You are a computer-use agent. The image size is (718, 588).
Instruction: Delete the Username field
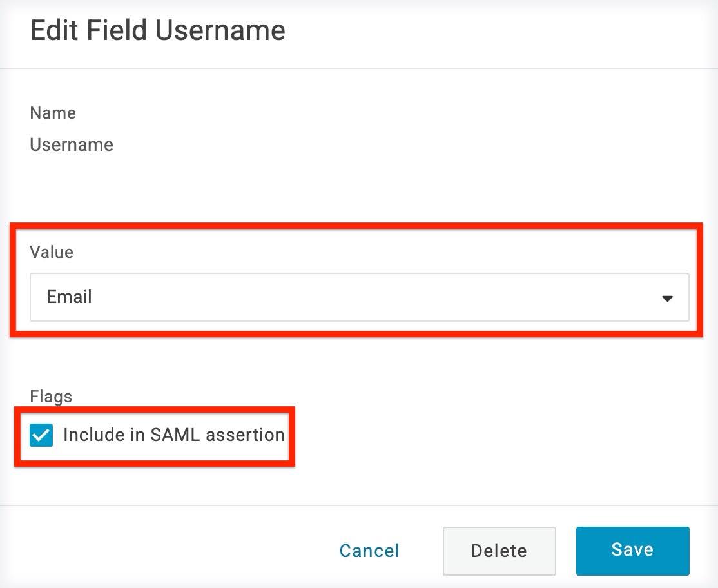pos(499,550)
